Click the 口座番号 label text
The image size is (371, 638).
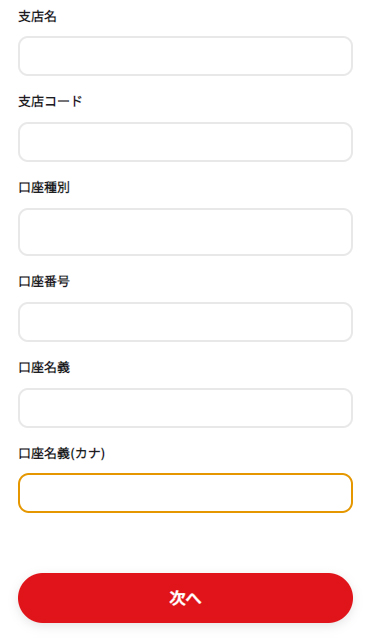click(x=44, y=281)
